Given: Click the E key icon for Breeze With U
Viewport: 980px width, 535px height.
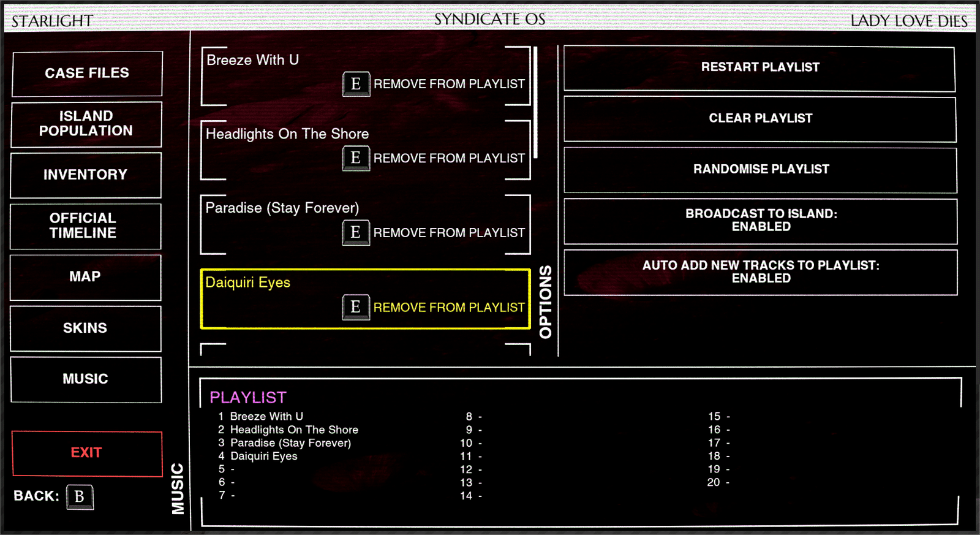Looking at the screenshot, I should click(356, 84).
